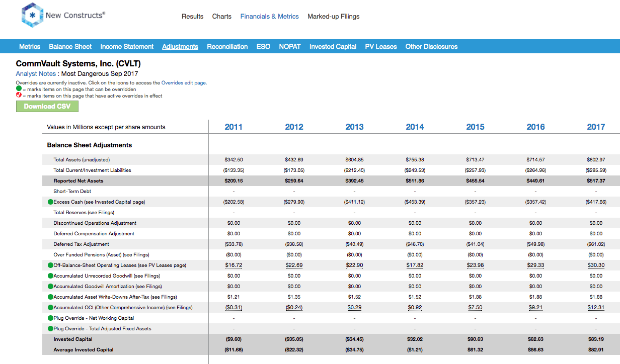This screenshot has height=364, width=620.
Task: Click green override icon beside Accumulated OCI
Action: [50, 308]
